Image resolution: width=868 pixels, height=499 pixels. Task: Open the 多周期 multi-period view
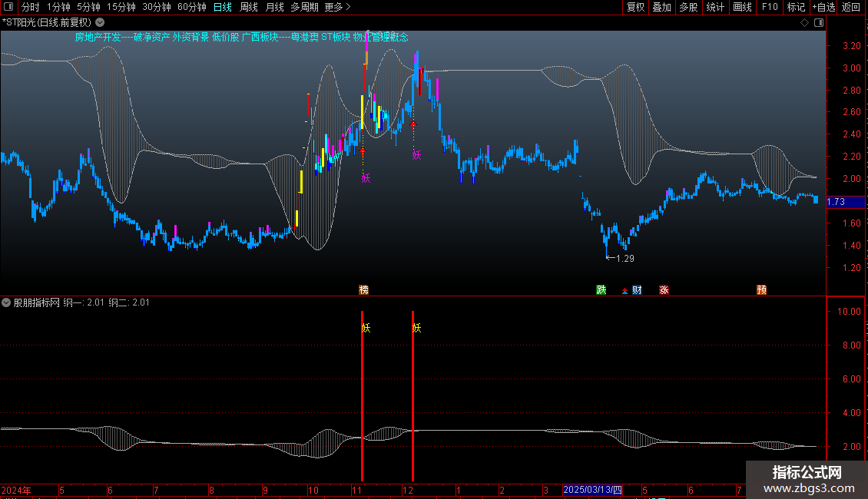[x=304, y=7]
